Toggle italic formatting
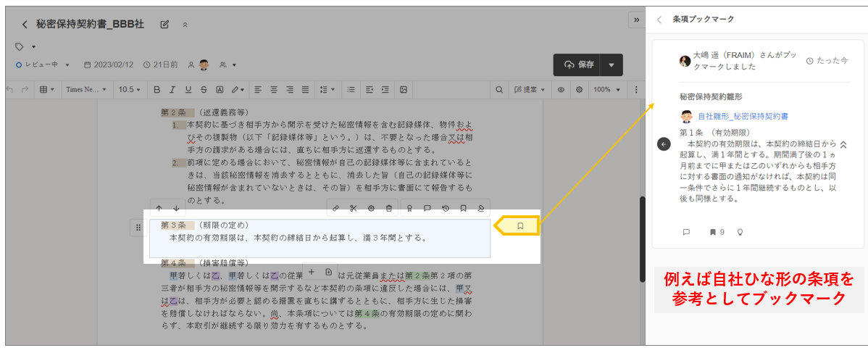 point(172,90)
